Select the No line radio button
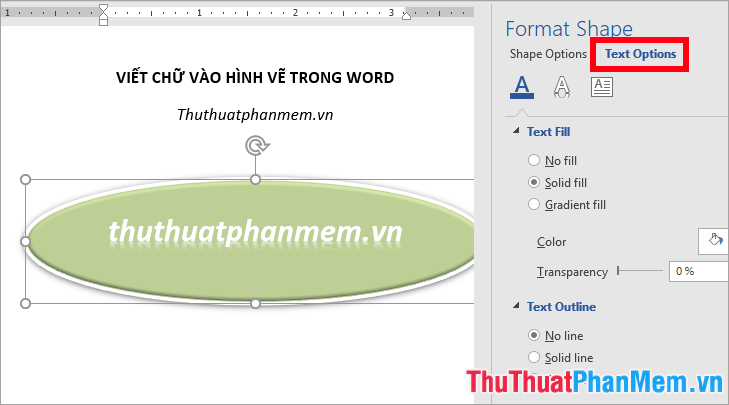Image resolution: width=729 pixels, height=405 pixels. (534, 335)
